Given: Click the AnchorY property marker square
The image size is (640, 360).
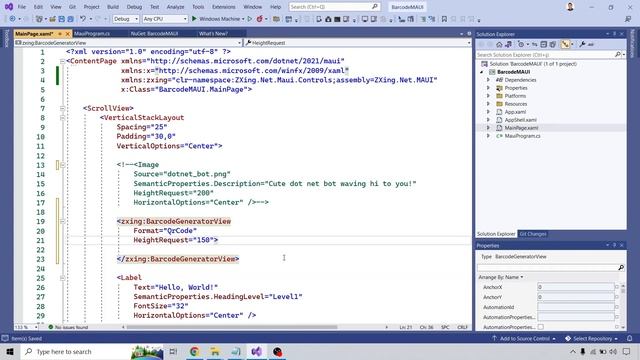Looking at the screenshot, I should (x=617, y=297).
